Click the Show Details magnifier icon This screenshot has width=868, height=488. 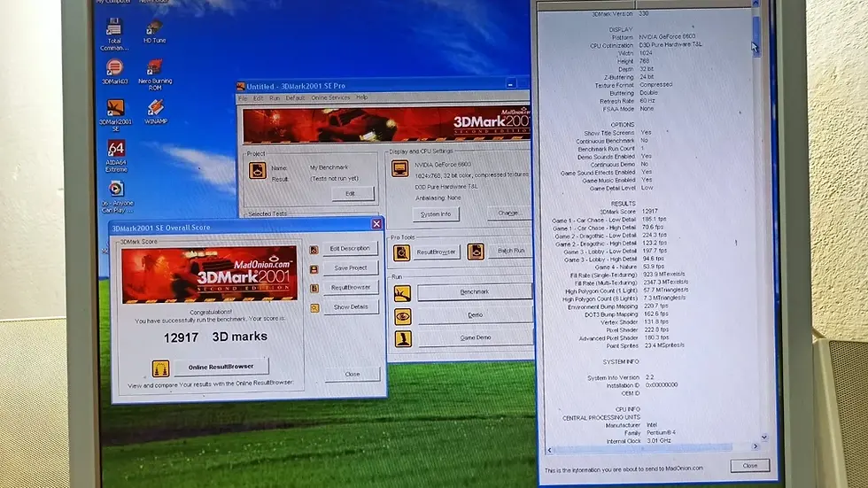[x=314, y=307]
